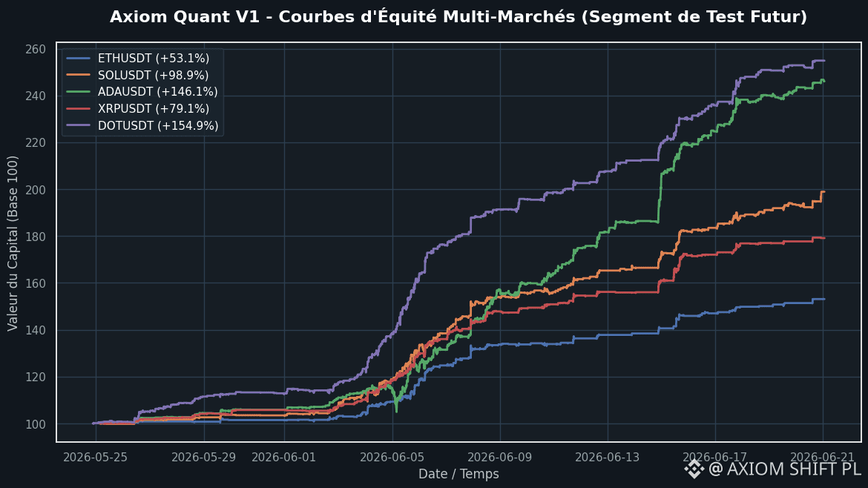Click the y-axis tick value 120
This screenshot has width=868, height=488.
(36, 377)
